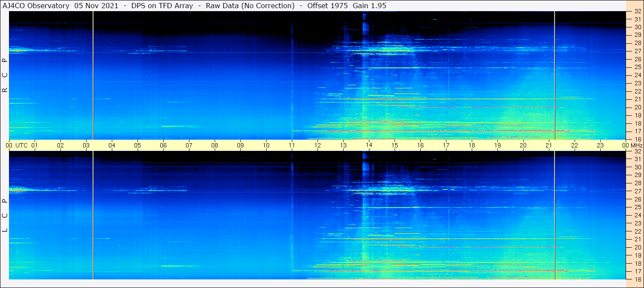The height and width of the screenshot is (288, 644).
Task: Click the pink vertical marker in RCP panel
Action: pos(93,75)
